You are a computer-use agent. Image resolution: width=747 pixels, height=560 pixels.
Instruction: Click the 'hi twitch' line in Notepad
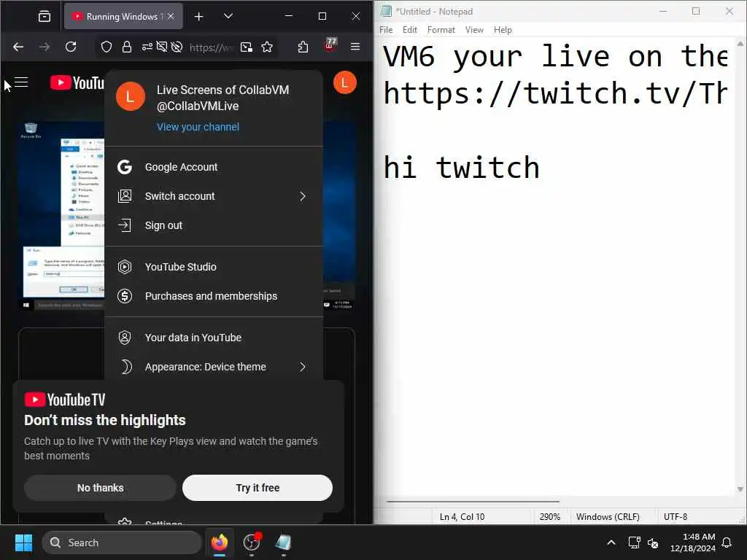[462, 168]
